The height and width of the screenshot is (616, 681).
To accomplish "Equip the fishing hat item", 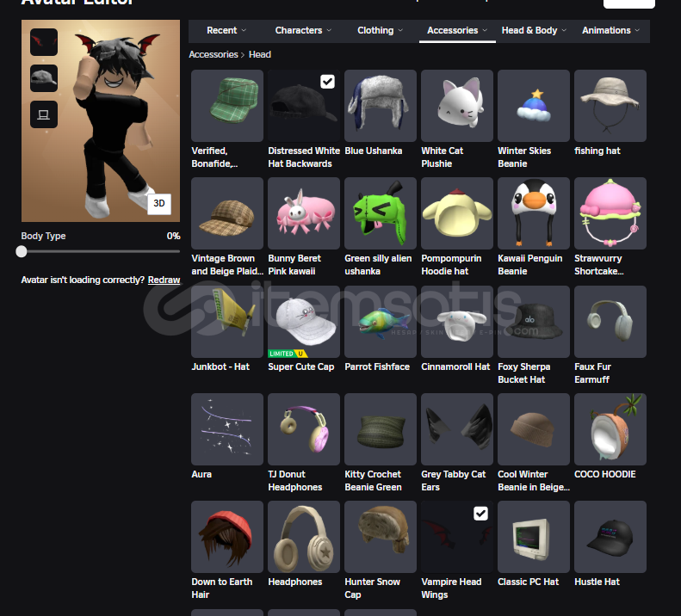I will (610, 106).
